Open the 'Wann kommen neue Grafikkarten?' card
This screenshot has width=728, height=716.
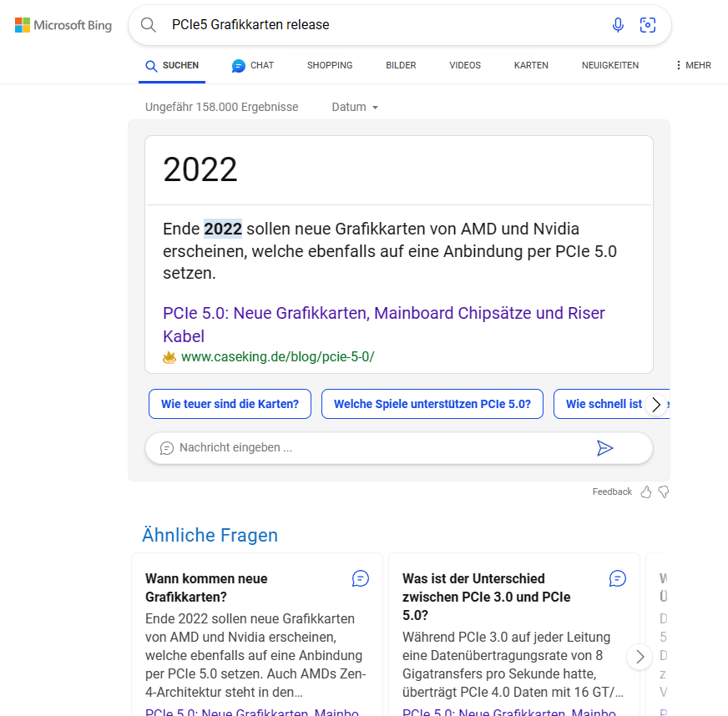257,635
